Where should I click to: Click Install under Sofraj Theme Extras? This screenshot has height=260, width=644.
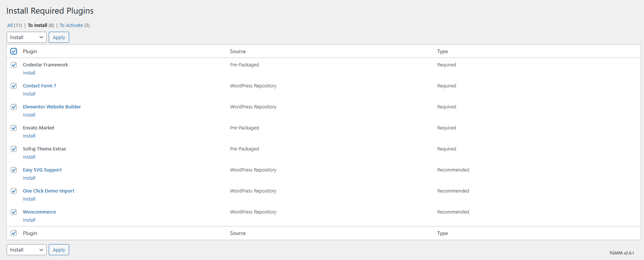29,157
